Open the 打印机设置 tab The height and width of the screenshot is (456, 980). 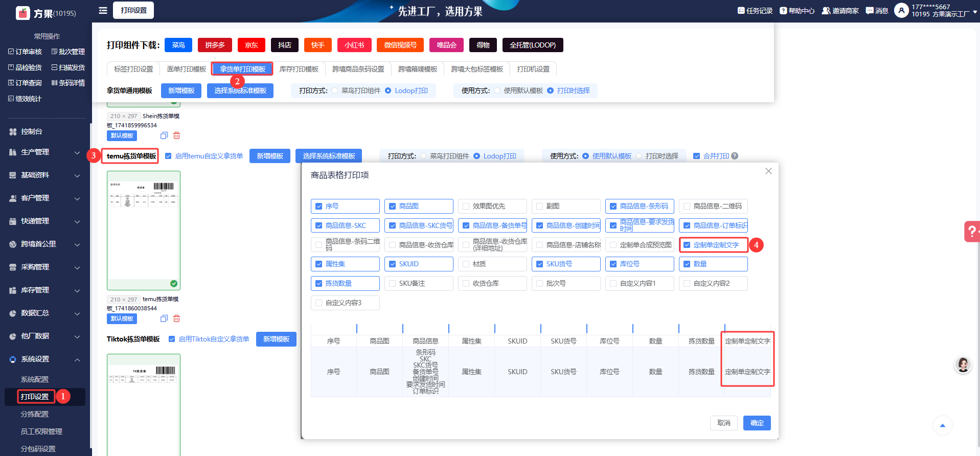pos(533,69)
